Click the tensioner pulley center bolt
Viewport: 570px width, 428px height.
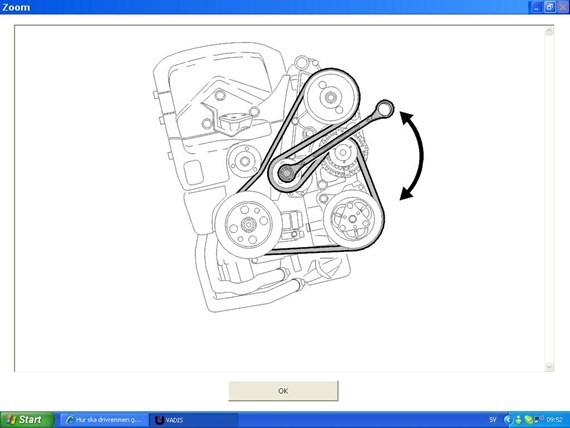pos(286,173)
